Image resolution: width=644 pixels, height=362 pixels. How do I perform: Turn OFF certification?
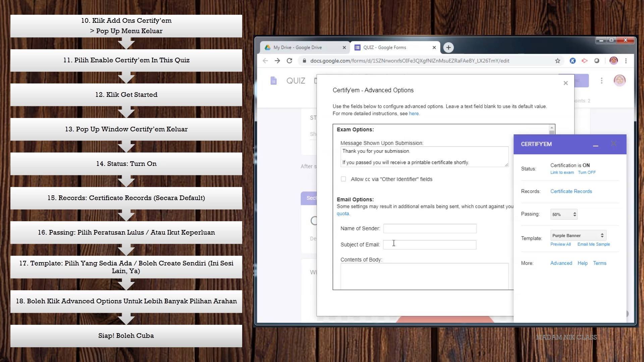click(587, 173)
